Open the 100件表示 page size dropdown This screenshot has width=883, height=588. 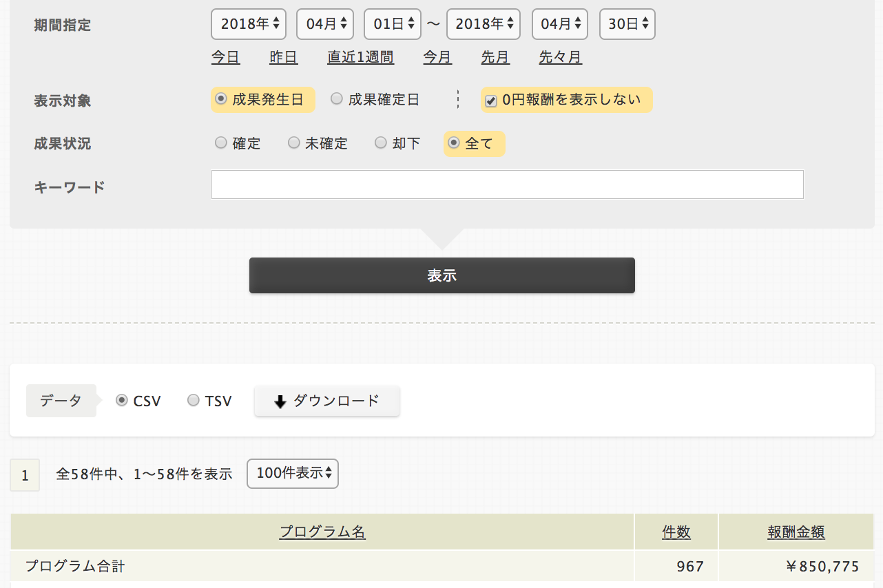(293, 474)
